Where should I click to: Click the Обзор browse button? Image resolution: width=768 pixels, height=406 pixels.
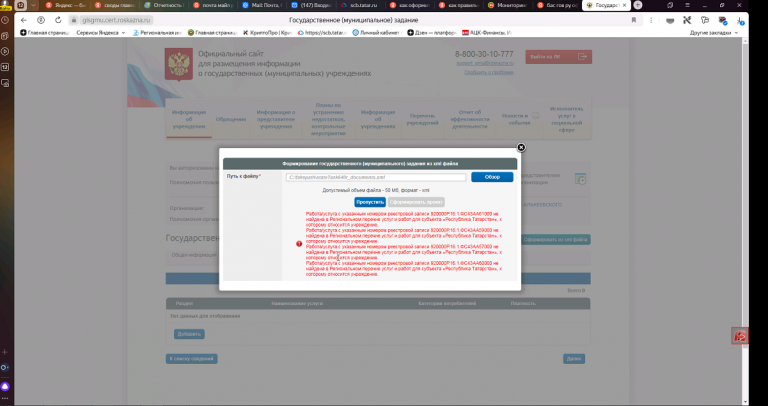tap(492, 177)
